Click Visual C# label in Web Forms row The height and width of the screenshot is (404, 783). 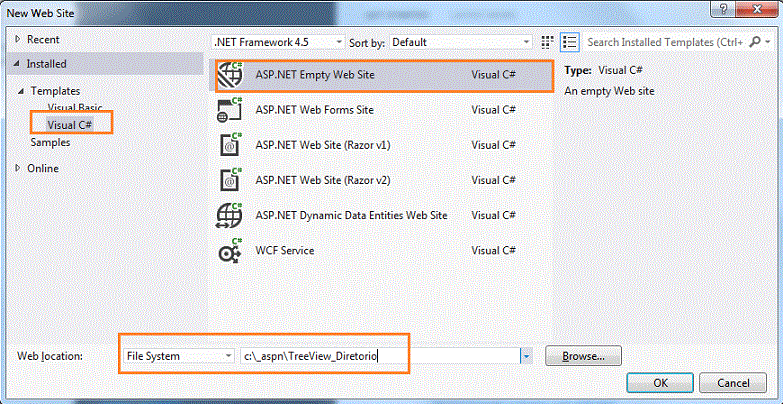click(x=493, y=110)
